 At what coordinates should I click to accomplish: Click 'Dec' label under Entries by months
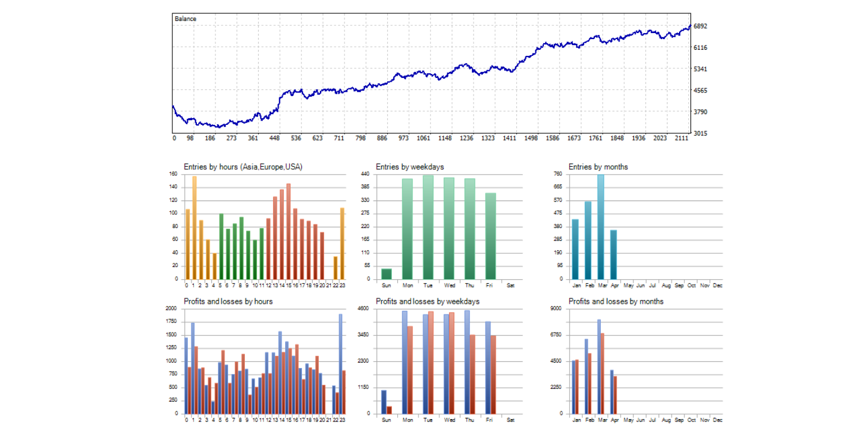(x=718, y=285)
